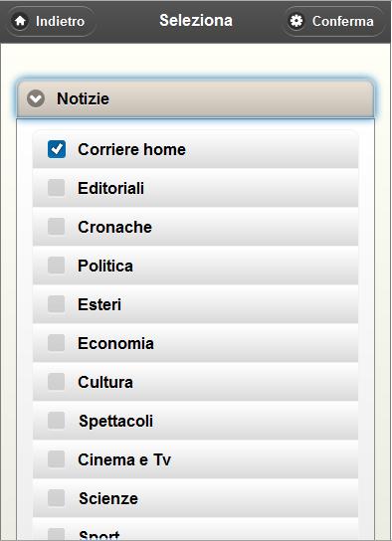Image resolution: width=392 pixels, height=541 pixels.
Task: Tick the Cronache checkbox
Action: (x=57, y=227)
